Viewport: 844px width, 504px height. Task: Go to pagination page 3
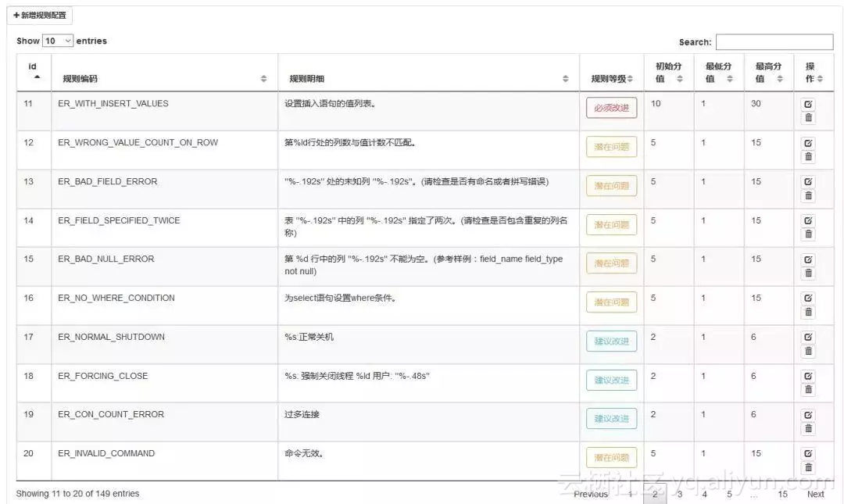tap(680, 494)
